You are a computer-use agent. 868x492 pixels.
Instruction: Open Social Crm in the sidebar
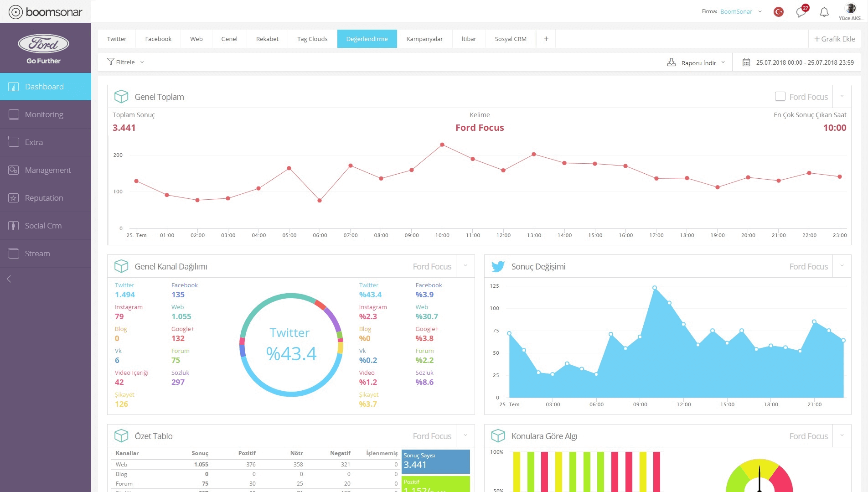coord(46,226)
